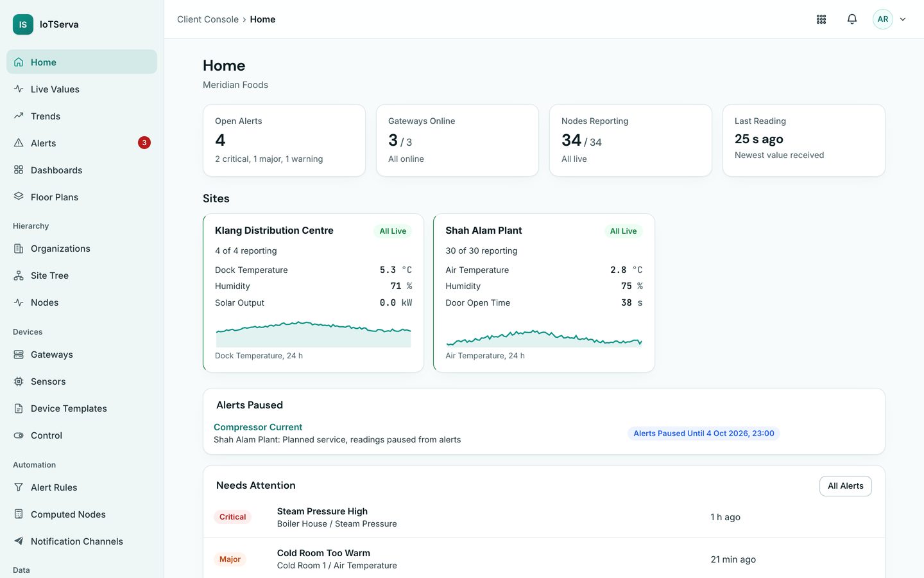Click the Alerts warning triangle icon
The width and height of the screenshot is (924, 578).
click(19, 143)
